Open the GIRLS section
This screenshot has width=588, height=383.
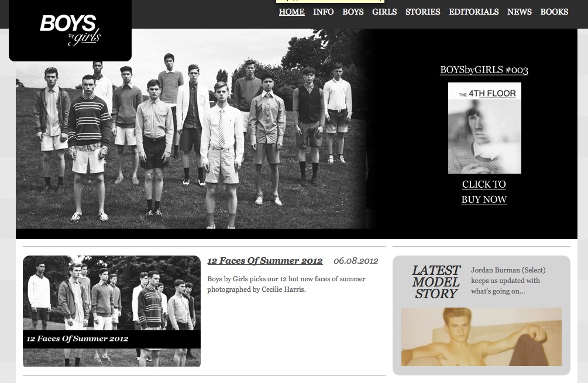[x=384, y=12]
